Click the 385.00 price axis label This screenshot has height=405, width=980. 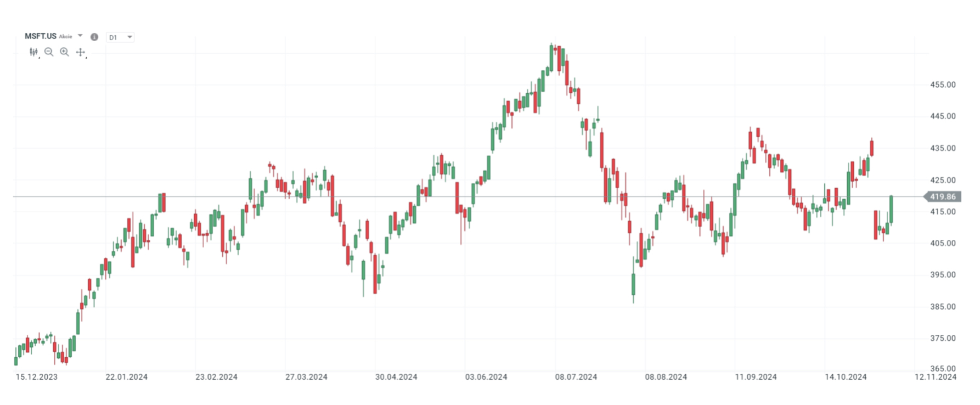pos(943,307)
